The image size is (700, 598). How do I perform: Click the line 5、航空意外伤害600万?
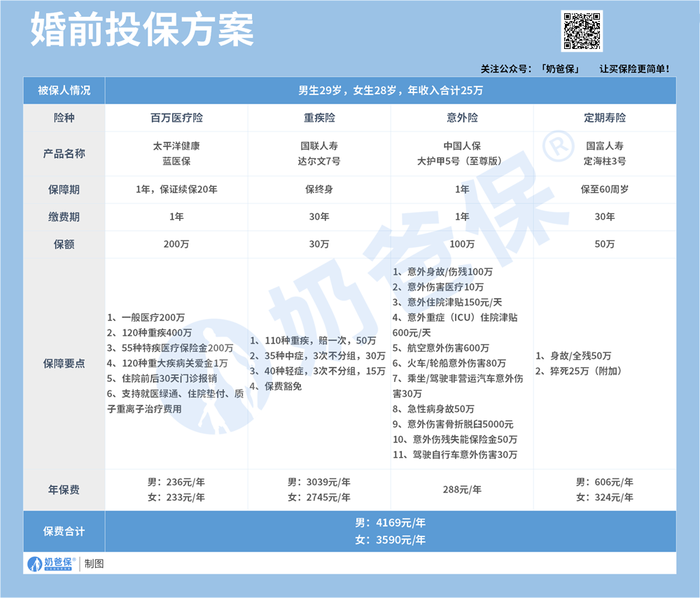pyautogui.click(x=441, y=348)
